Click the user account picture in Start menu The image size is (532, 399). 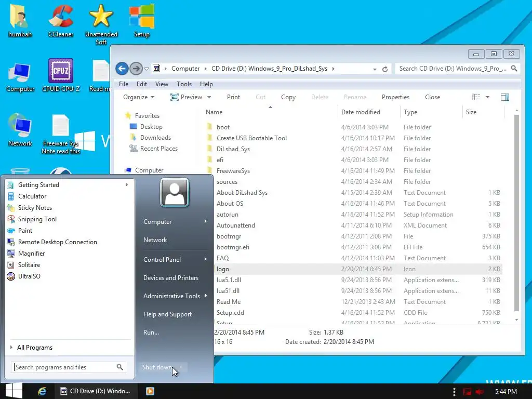click(175, 192)
